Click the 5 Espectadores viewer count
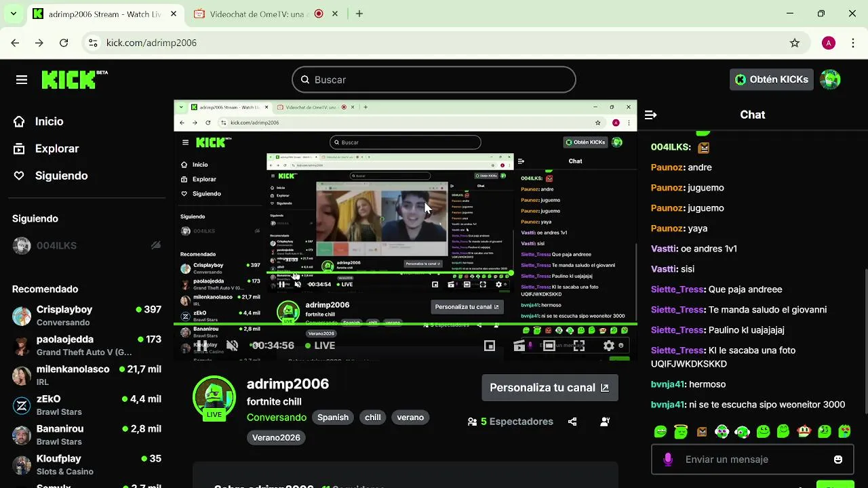The height and width of the screenshot is (488, 868). 511,422
